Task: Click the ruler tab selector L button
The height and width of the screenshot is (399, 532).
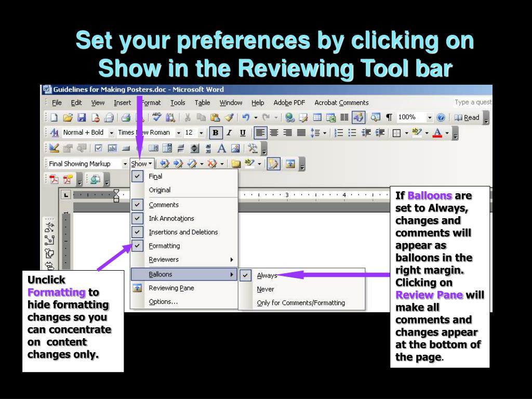Action: (66, 195)
